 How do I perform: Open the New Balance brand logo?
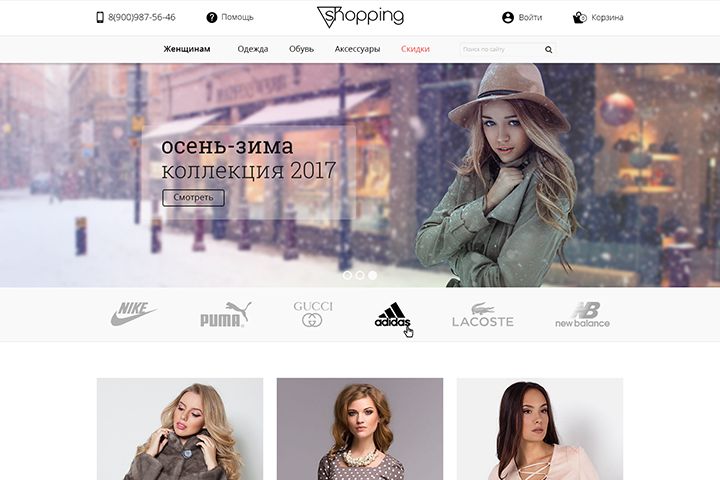(x=582, y=315)
